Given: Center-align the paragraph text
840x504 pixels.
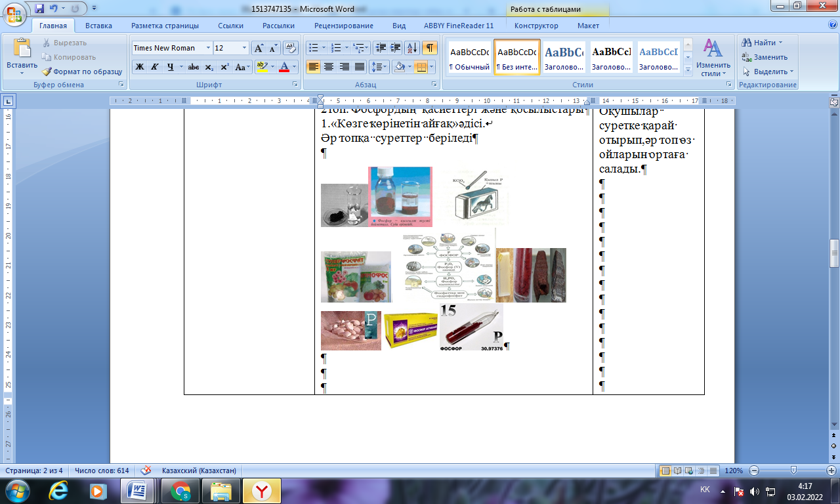Looking at the screenshot, I should click(329, 67).
